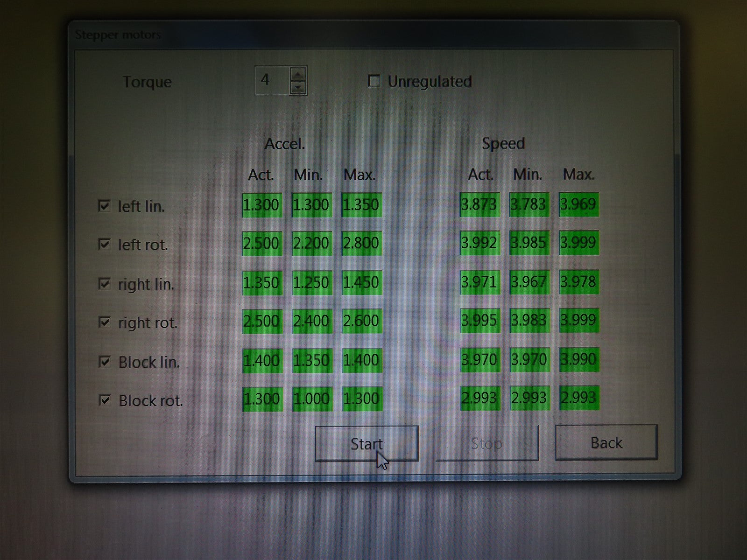Click the Back button
The width and height of the screenshot is (747, 560).
pos(606,442)
